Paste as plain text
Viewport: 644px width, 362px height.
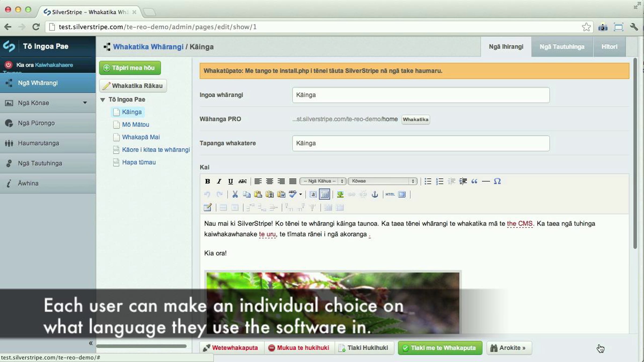[270, 194]
